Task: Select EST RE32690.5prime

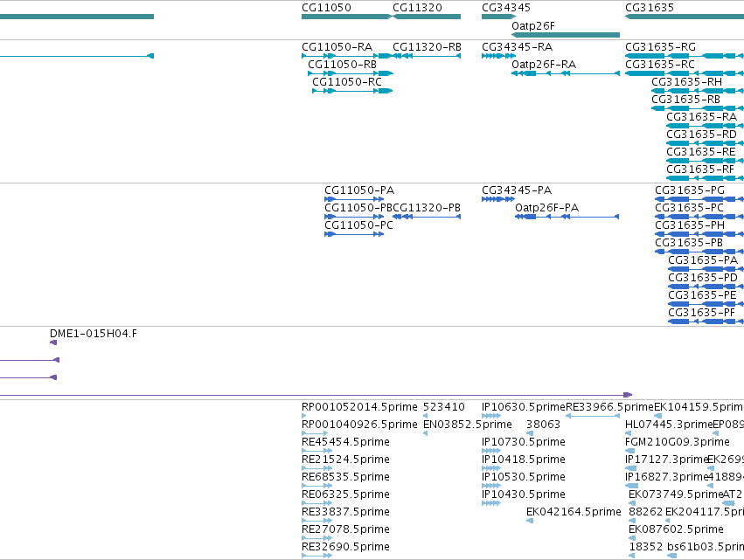Action: (317, 556)
